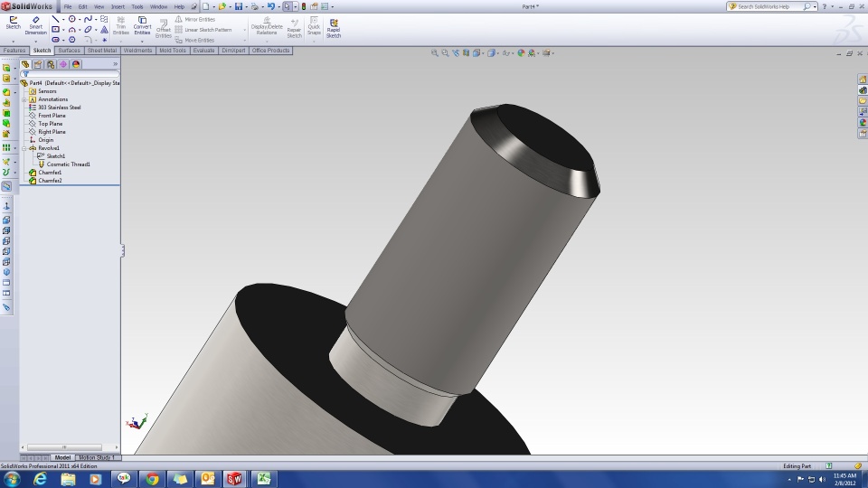
Task: Click the Windows Start button
Action: tap(12, 479)
